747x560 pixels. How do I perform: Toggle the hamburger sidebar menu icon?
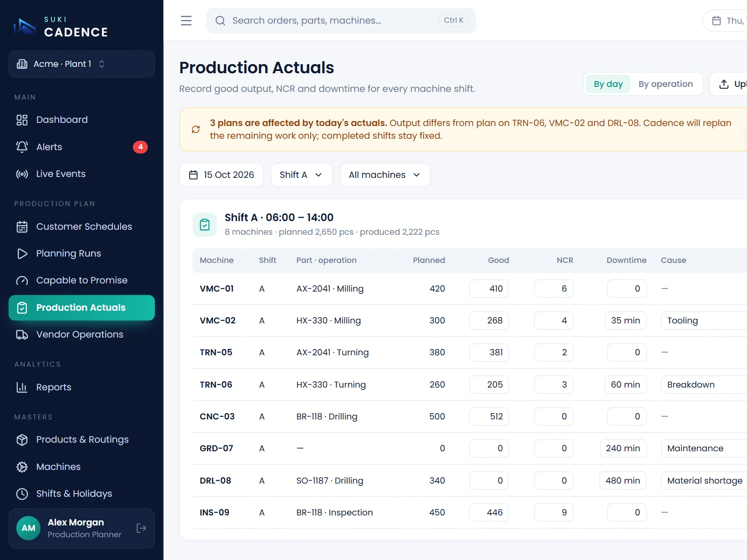pyautogui.click(x=186, y=20)
